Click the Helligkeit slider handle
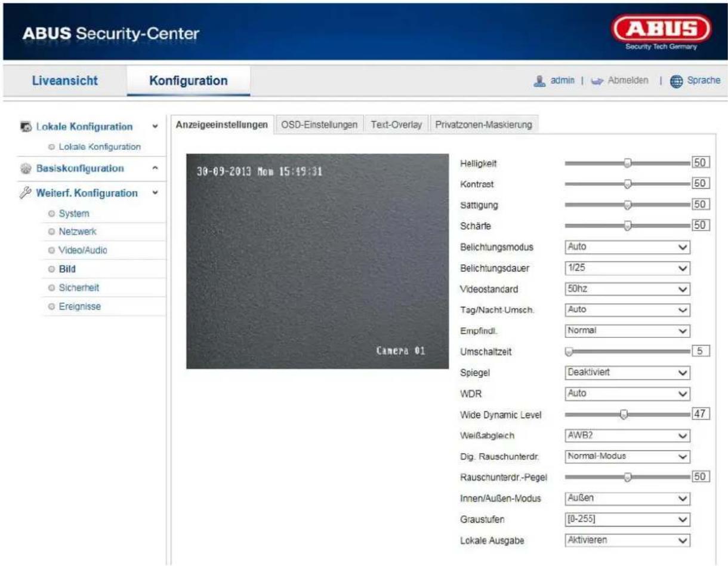The image size is (728, 566). tap(627, 163)
